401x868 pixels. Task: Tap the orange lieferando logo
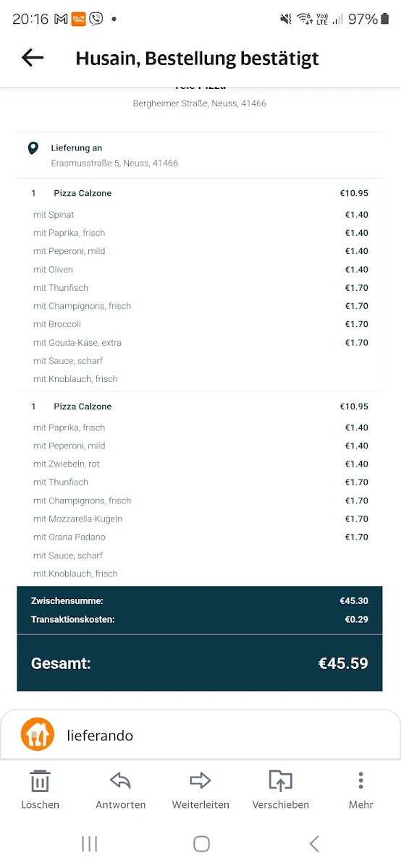tap(37, 735)
